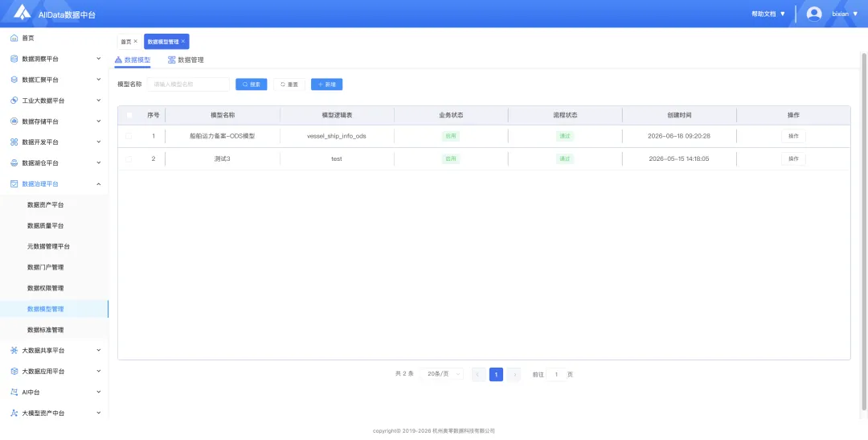Click the 新增 add button
The height and width of the screenshot is (440, 868).
coord(326,84)
